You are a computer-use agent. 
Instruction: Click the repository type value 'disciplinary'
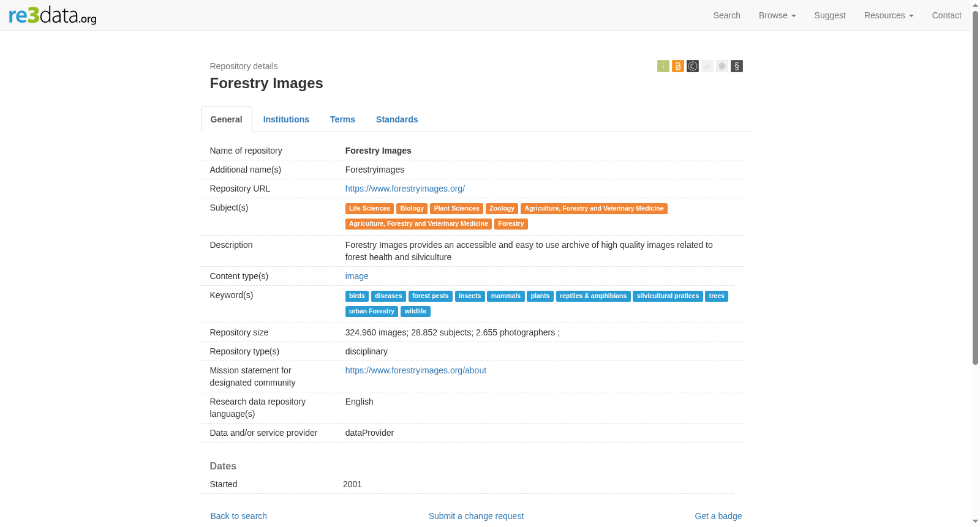366,351
